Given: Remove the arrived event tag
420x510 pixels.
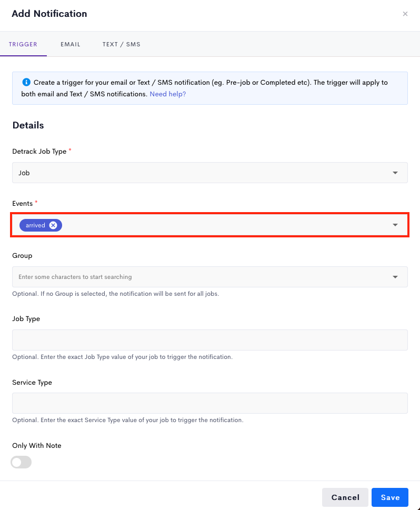Looking at the screenshot, I should tap(53, 225).
